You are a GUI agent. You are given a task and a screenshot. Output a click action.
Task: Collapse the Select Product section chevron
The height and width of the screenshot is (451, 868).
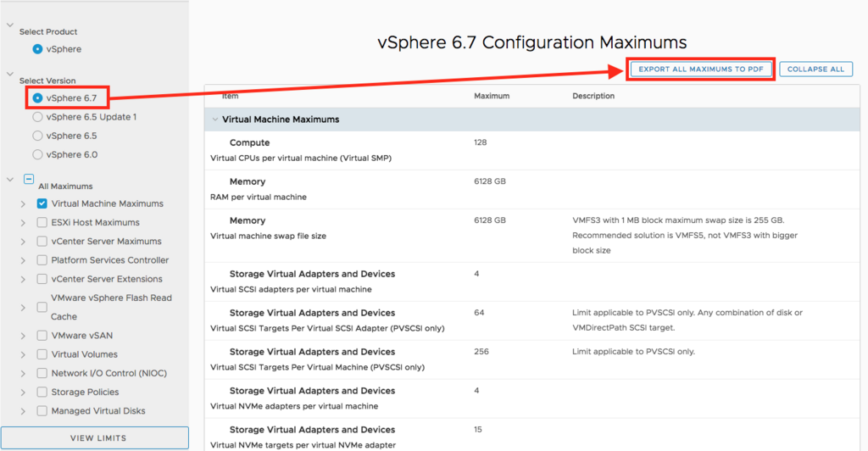[x=10, y=25]
